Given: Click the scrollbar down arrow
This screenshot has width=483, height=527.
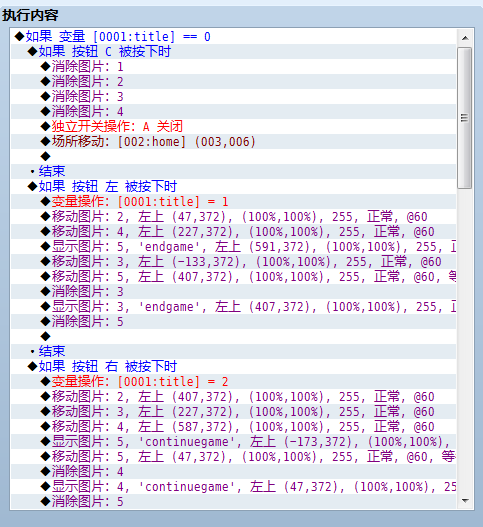Looking at the screenshot, I should pos(465,501).
